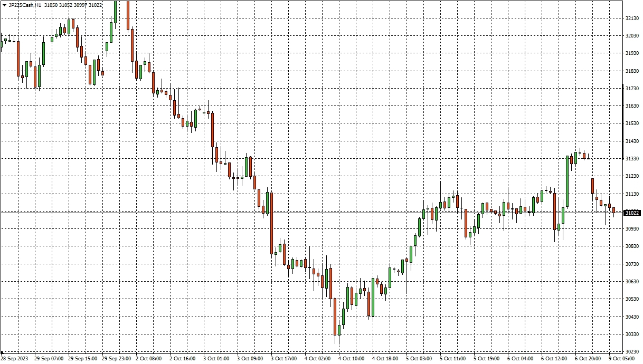Image resolution: width=643 pixels, height=364 pixels.
Task: Click the 30630 price axis label
Action: pyautogui.click(x=632, y=282)
